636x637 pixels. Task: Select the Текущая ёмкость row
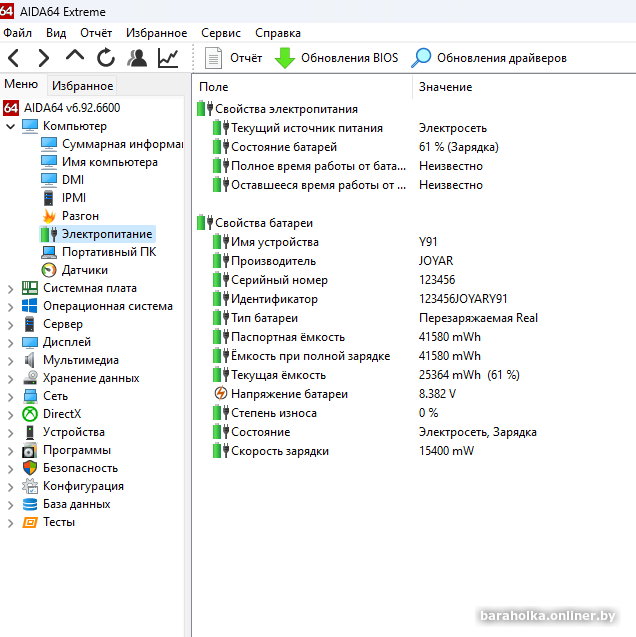278,375
